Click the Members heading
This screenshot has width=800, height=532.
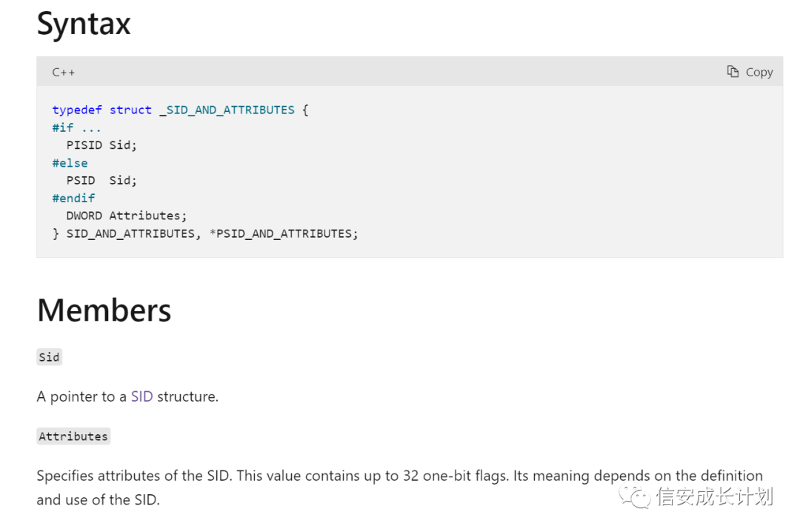click(104, 310)
